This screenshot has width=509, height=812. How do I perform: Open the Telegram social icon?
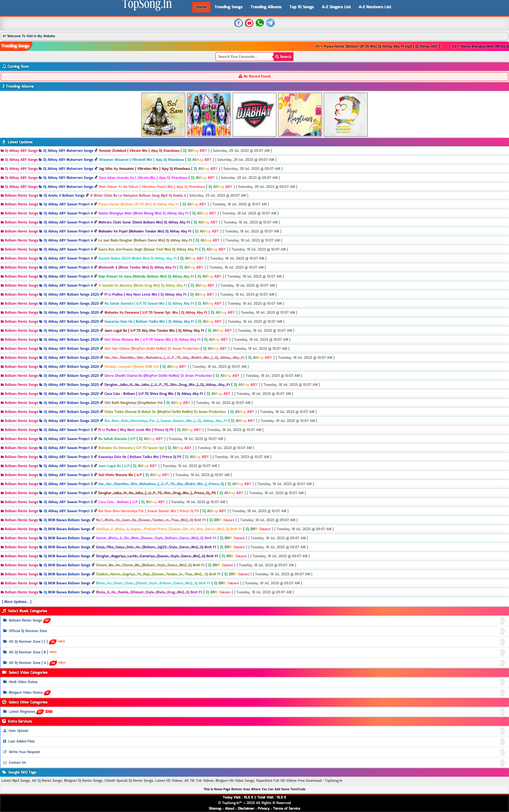pos(270,23)
